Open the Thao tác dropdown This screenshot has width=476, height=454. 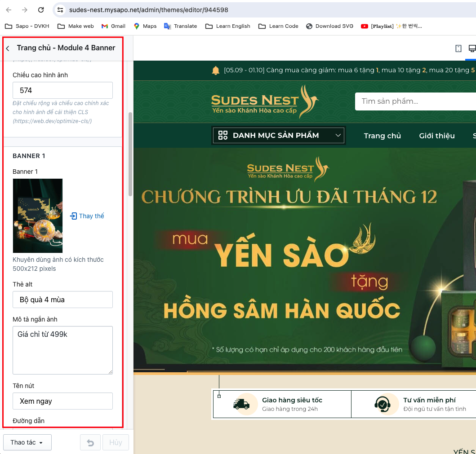coord(27,442)
